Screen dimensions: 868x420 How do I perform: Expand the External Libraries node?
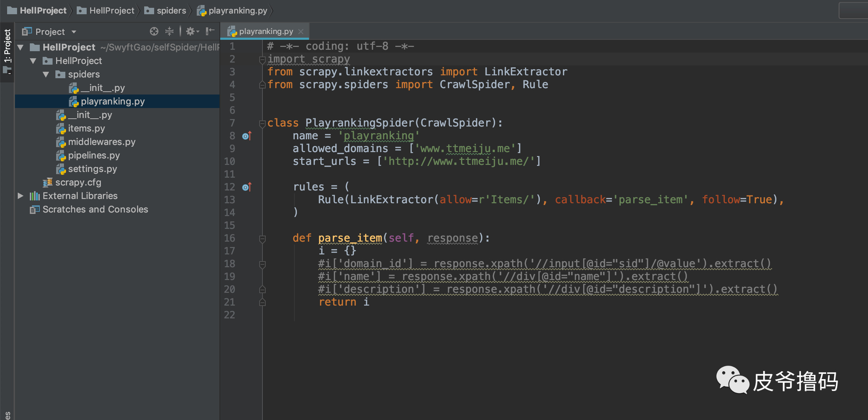21,196
